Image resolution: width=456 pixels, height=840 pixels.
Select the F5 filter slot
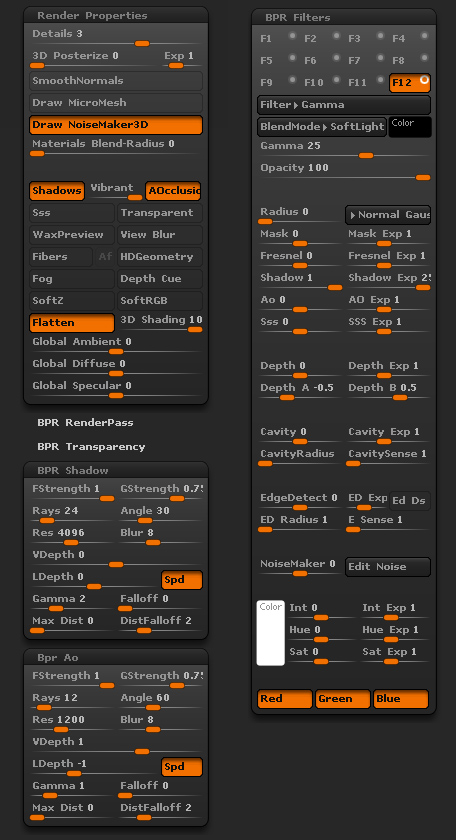point(278,61)
